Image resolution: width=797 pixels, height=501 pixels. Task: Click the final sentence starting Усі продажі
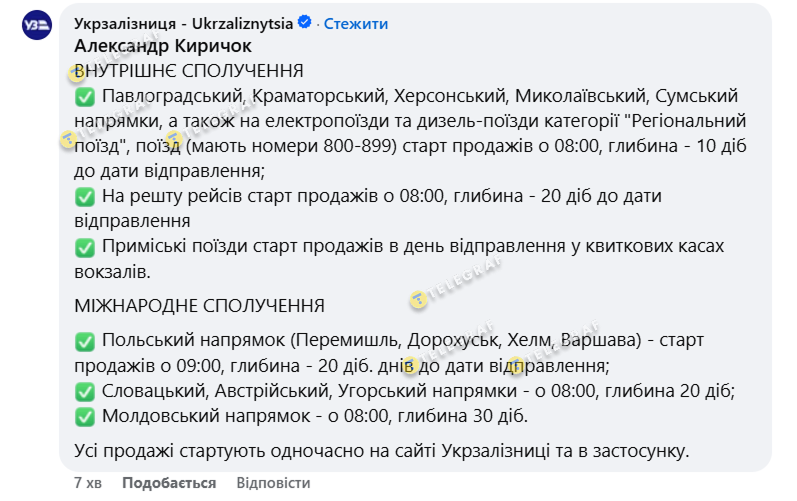tap(383, 451)
